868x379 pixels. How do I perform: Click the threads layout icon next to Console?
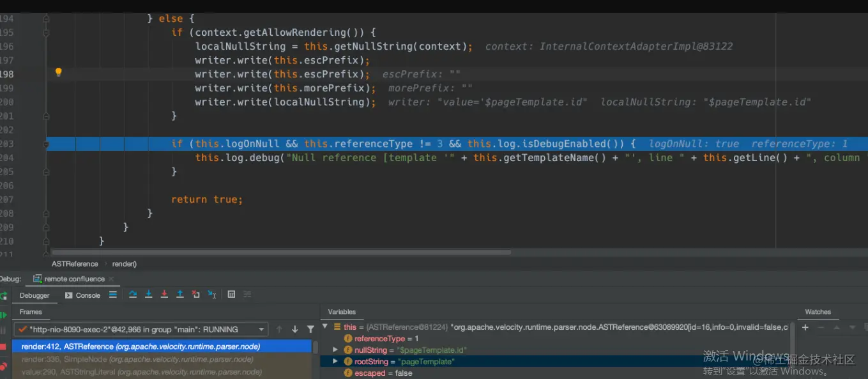pyautogui.click(x=113, y=295)
